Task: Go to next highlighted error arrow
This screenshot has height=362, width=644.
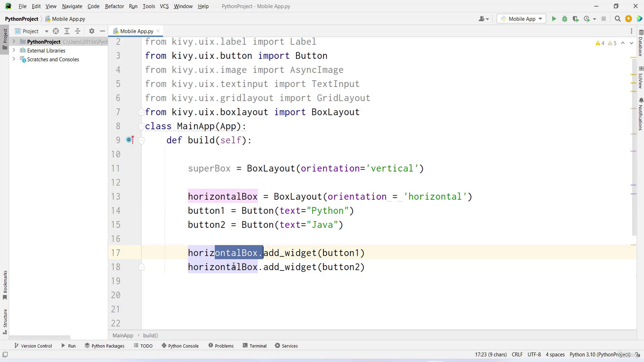Action: pyautogui.click(x=631, y=43)
